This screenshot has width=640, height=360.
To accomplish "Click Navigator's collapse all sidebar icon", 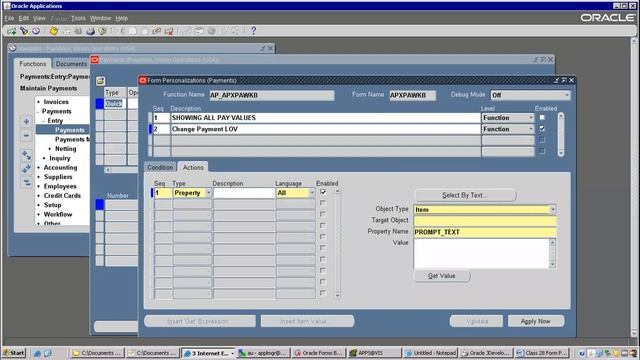I will coord(27,182).
